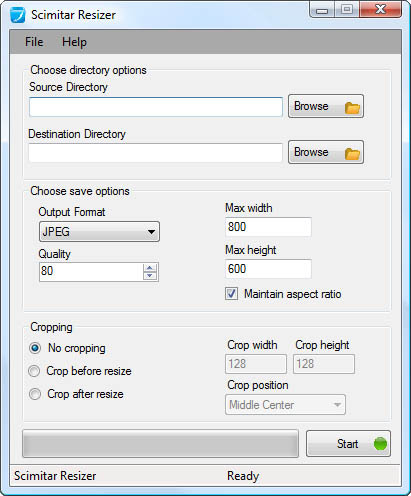Open the Output Format JPEG dropdown
The image size is (411, 496).
99,231
